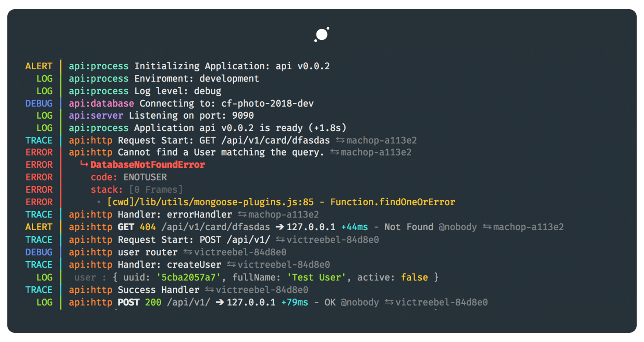
Task: Click the fullName value 'Test User'
Action: pyautogui.click(x=316, y=278)
